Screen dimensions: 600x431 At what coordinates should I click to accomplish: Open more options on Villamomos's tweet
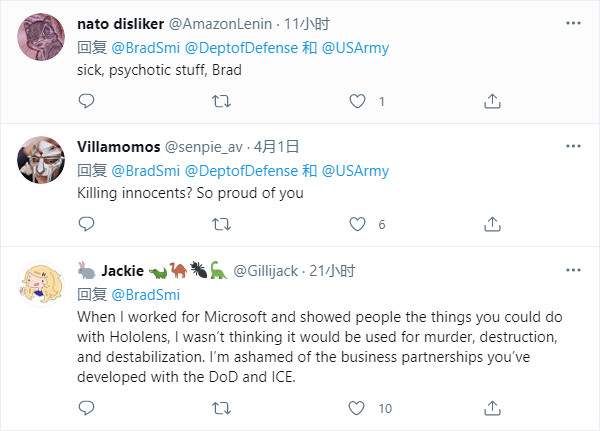tap(571, 146)
